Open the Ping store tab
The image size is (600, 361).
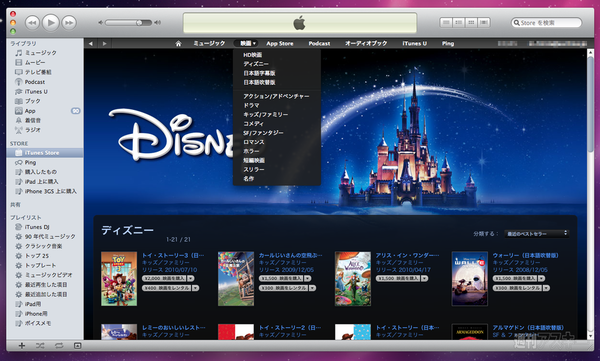pyautogui.click(x=448, y=43)
